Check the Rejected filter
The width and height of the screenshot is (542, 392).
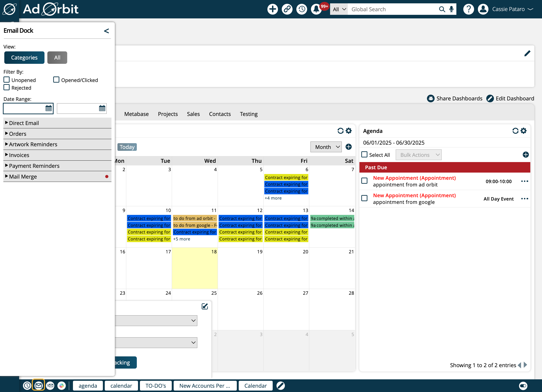(x=7, y=87)
